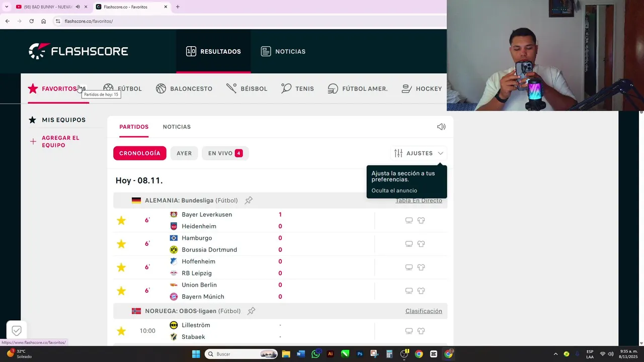The width and height of the screenshot is (644, 362).
Task: Select the Ayer filter
Action: [184, 153]
